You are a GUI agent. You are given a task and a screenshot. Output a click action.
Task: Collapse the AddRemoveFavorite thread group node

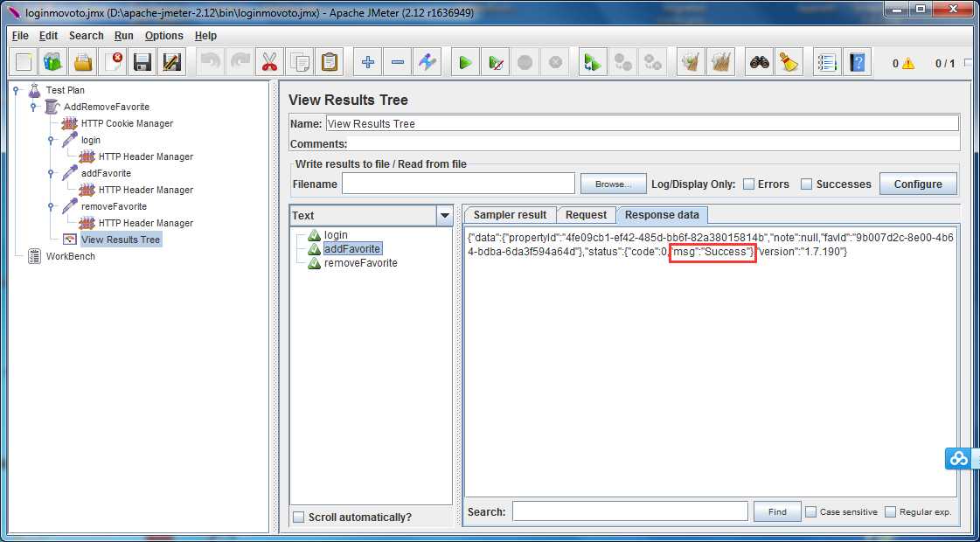[x=33, y=107]
